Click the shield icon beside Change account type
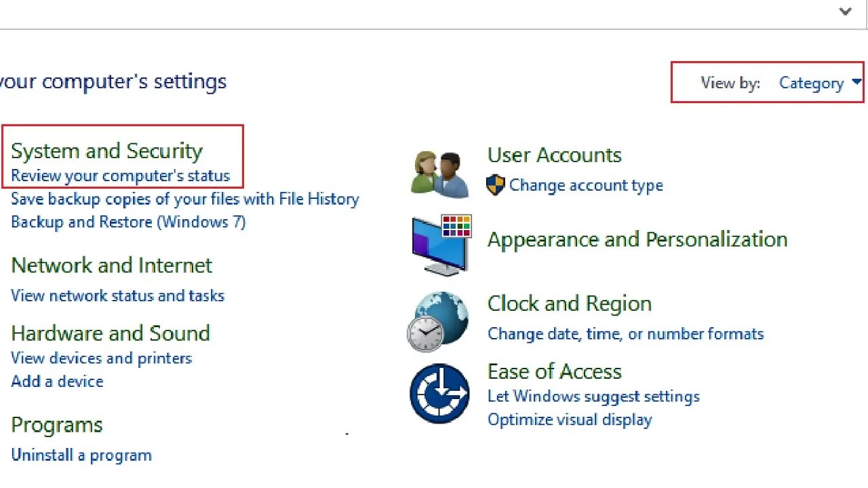Viewport: 868px width, 488px height. click(496, 185)
